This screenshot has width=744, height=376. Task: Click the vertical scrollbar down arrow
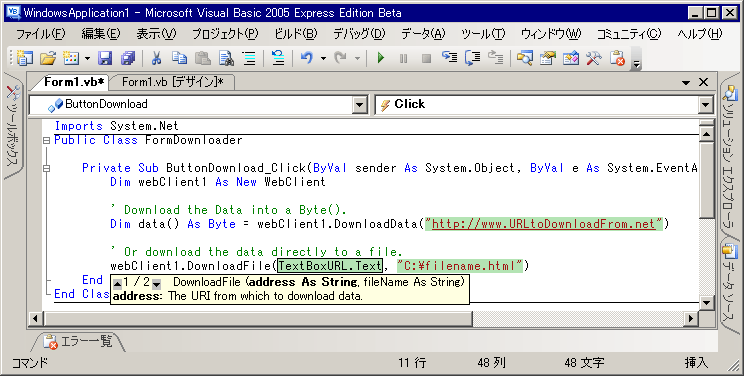[706, 302]
